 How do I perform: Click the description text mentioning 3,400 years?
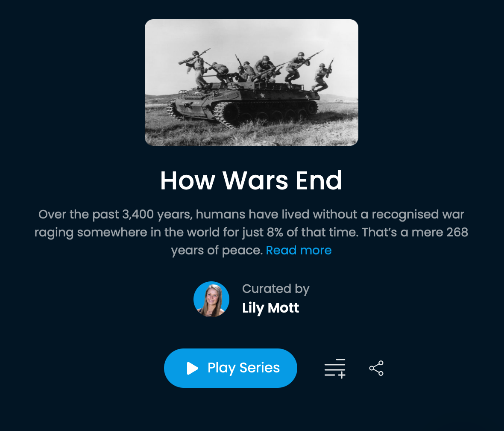(251, 232)
